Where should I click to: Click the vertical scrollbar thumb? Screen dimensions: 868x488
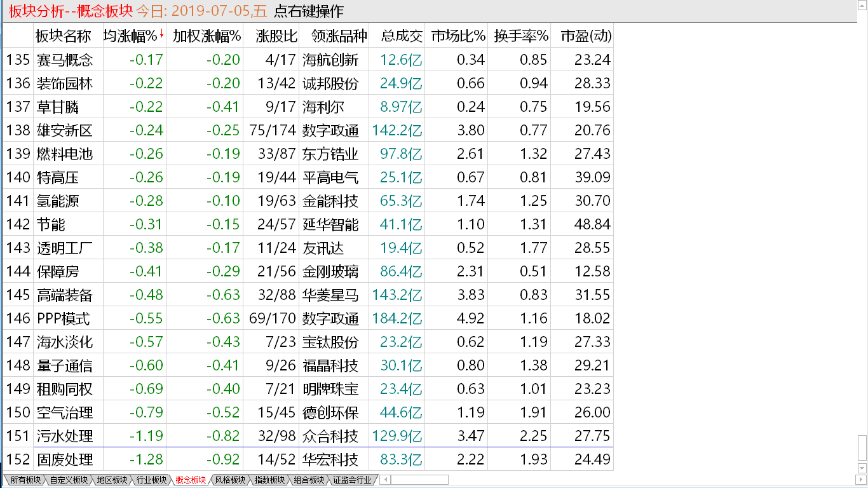862,447
